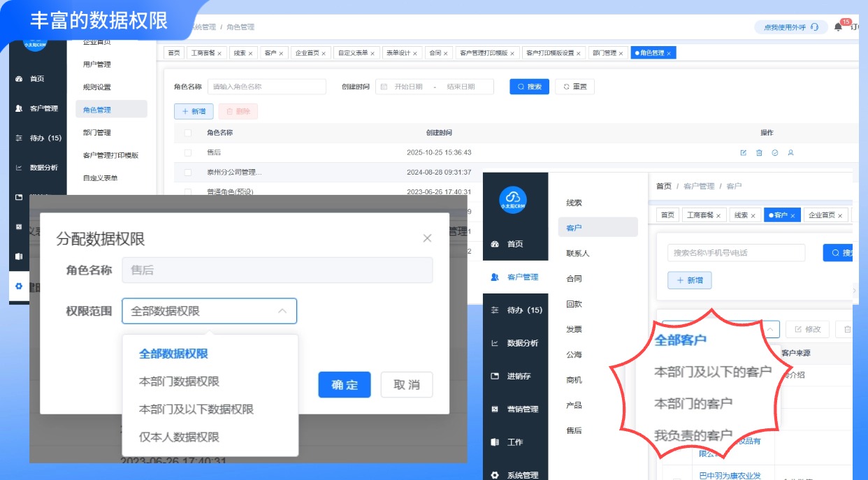This screenshot has height=480, width=868.
Task: Select 本部门及以下的客户 in the customer filter list
Action: (x=712, y=372)
